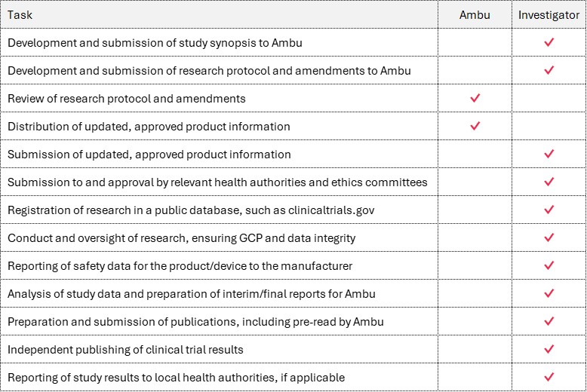The width and height of the screenshot is (587, 392).
Task: Click the checkmark for local health authorities row
Action: (549, 377)
